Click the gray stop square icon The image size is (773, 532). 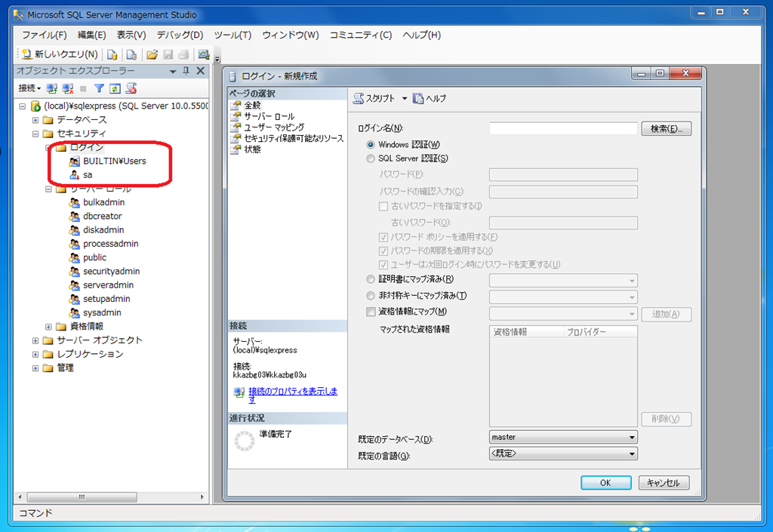(83, 89)
